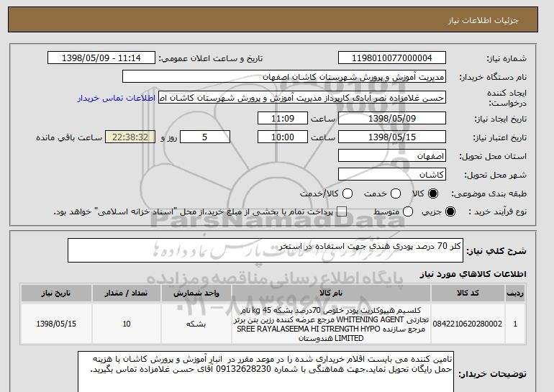Click the need date cell 1398/05/15
This screenshot has height=392, width=554.
tap(56, 324)
